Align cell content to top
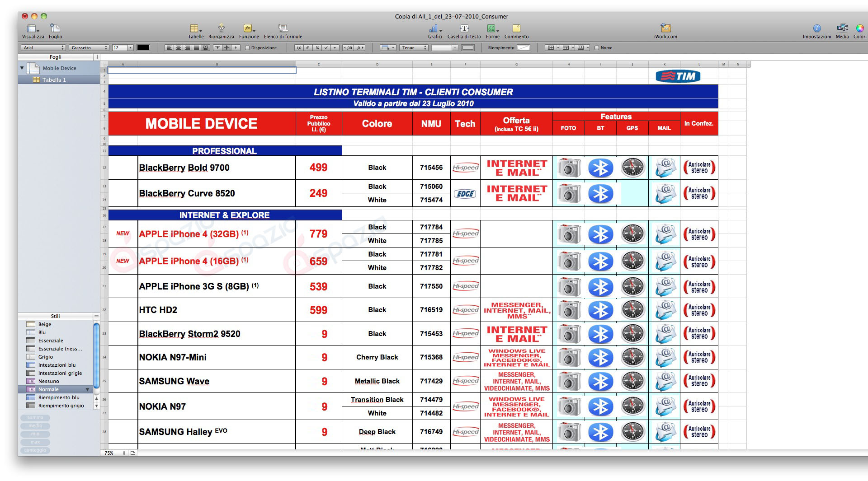 click(217, 47)
